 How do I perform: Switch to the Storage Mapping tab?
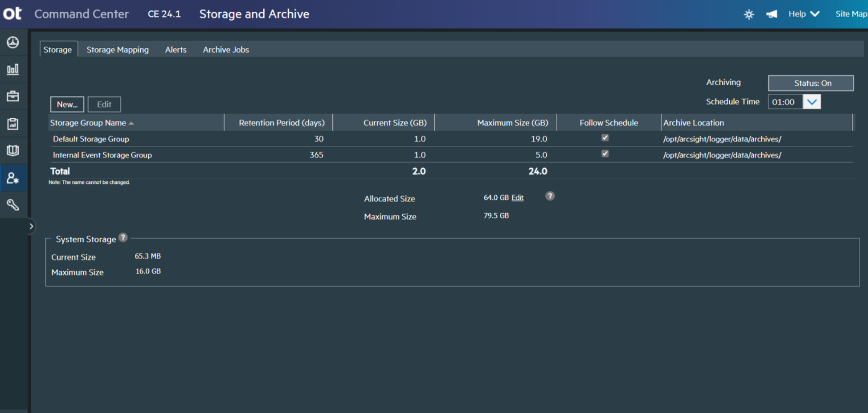pos(118,50)
